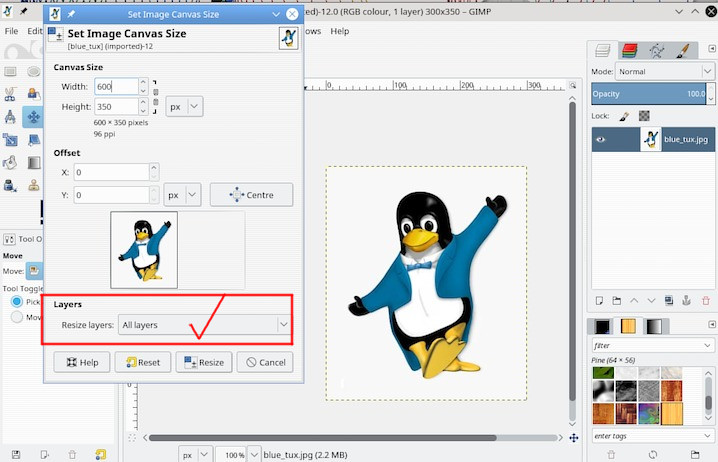The height and width of the screenshot is (462, 718).
Task: Toggle visibility eye of blue_tux.jpg layer
Action: tap(600, 140)
